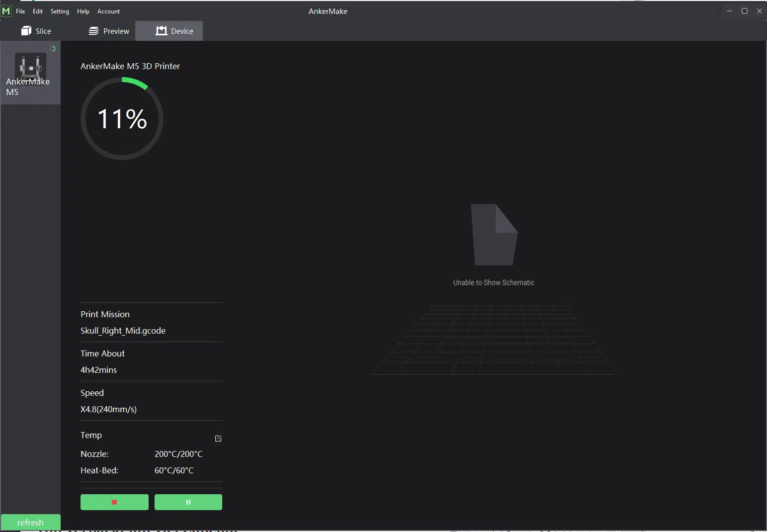
Task: Click the refresh button
Action: (30, 522)
